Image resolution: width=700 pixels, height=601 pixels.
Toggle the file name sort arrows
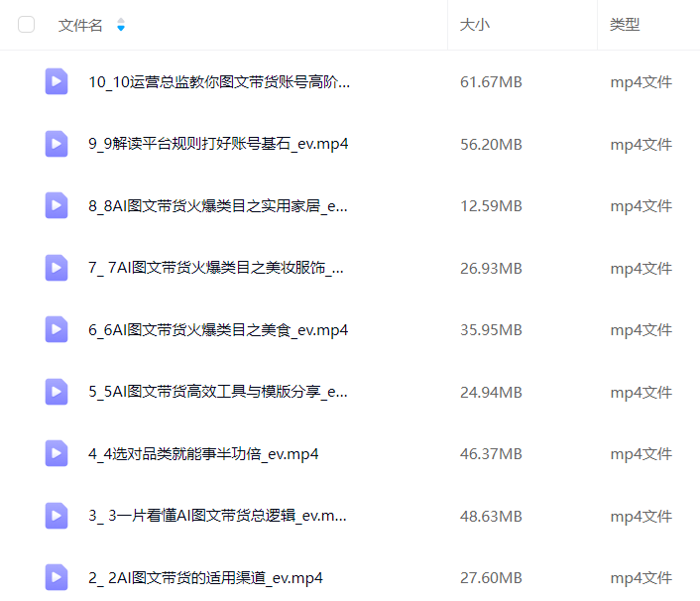click(x=121, y=25)
